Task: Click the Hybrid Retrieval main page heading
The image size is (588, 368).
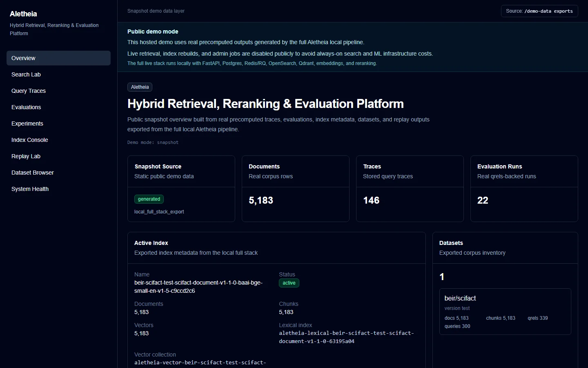Action: (265, 104)
